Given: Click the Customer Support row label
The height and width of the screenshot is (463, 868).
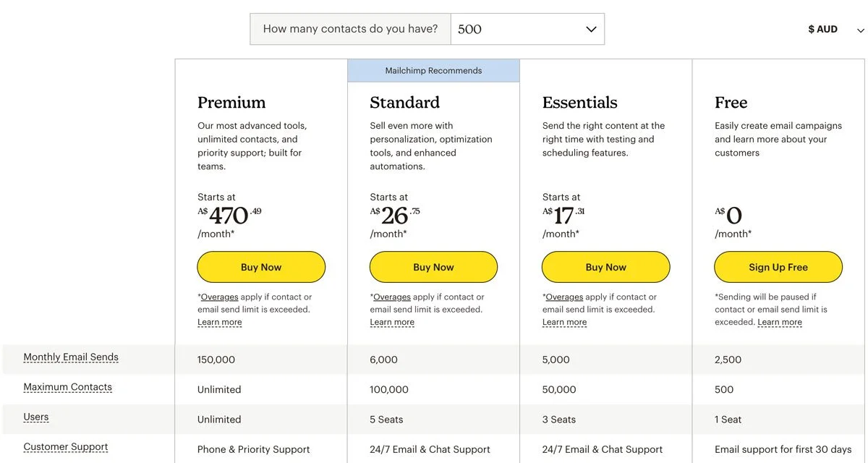Looking at the screenshot, I should point(66,447).
